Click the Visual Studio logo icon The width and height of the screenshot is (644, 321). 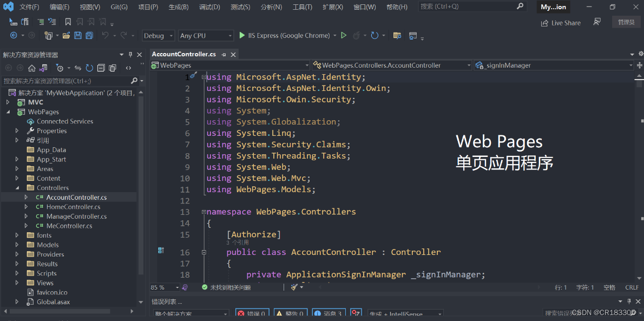click(x=9, y=6)
